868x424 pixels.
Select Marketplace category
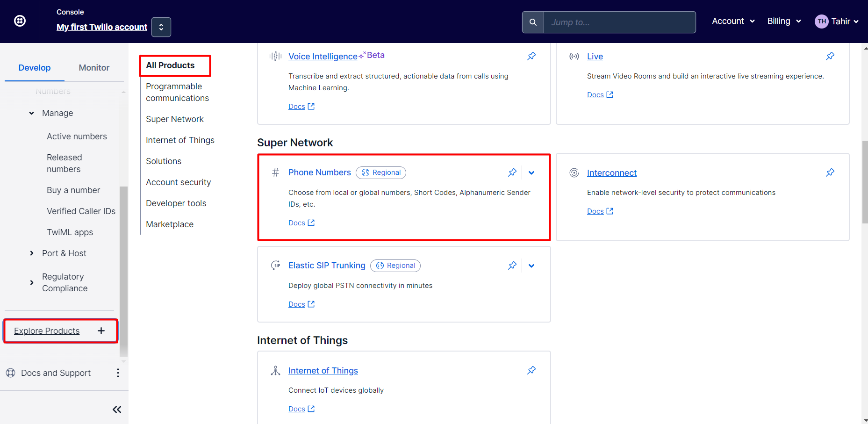(x=170, y=224)
